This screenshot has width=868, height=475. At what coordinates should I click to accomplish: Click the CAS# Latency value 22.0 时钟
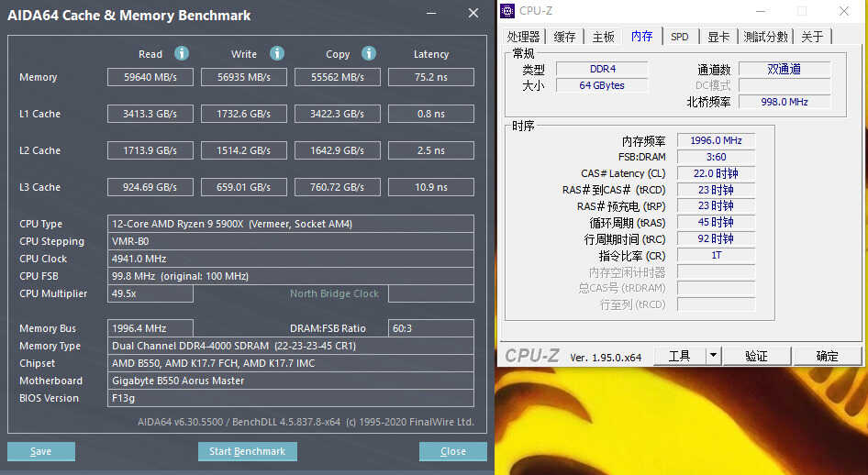click(716, 173)
